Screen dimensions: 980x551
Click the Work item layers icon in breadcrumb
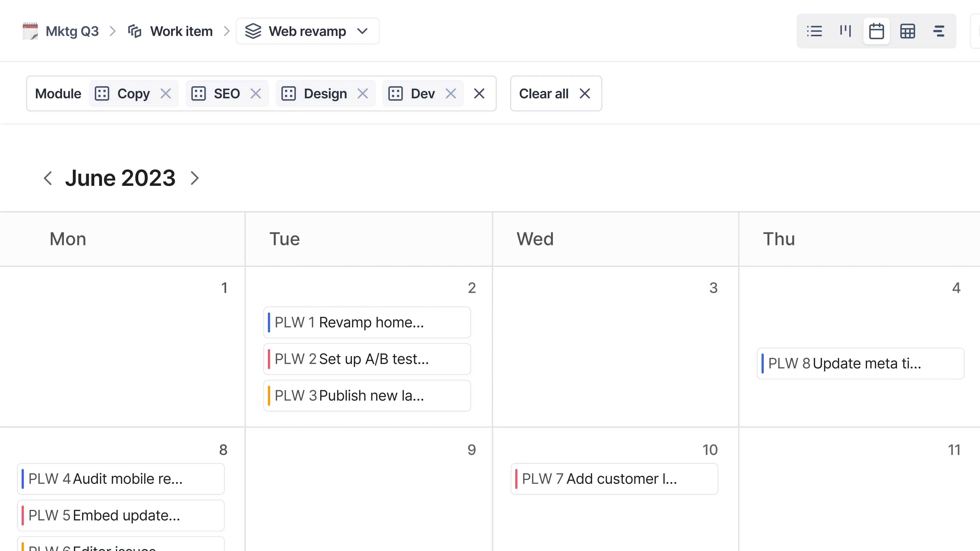coord(135,31)
